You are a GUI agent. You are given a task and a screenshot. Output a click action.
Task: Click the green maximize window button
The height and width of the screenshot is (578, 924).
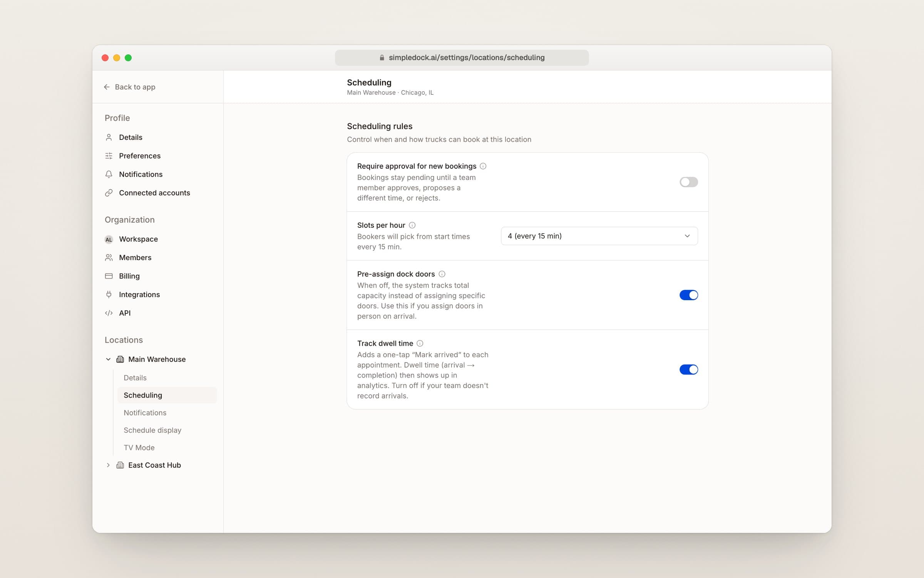pos(128,58)
